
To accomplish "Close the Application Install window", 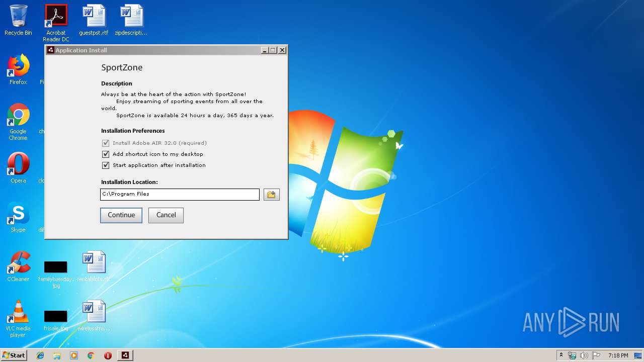I will pos(282,50).
